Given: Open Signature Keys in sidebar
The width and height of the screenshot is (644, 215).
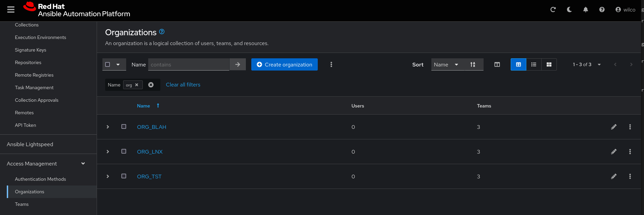Looking at the screenshot, I should coord(31,50).
